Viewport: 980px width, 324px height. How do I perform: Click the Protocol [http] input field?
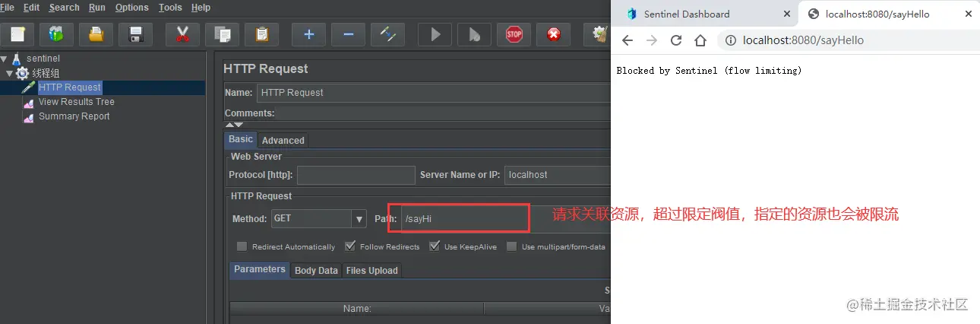356,175
